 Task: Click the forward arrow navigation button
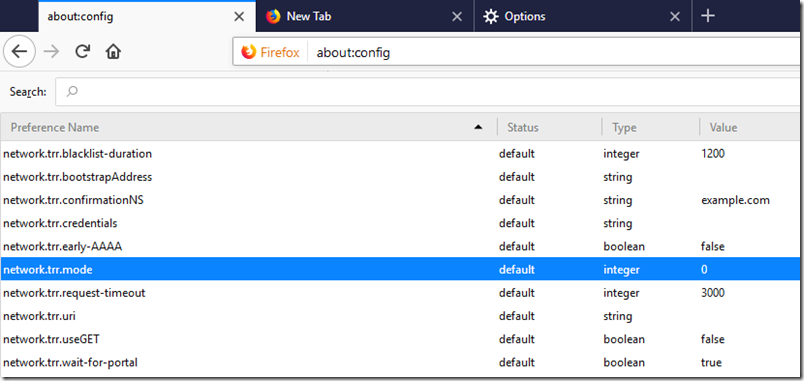[51, 51]
